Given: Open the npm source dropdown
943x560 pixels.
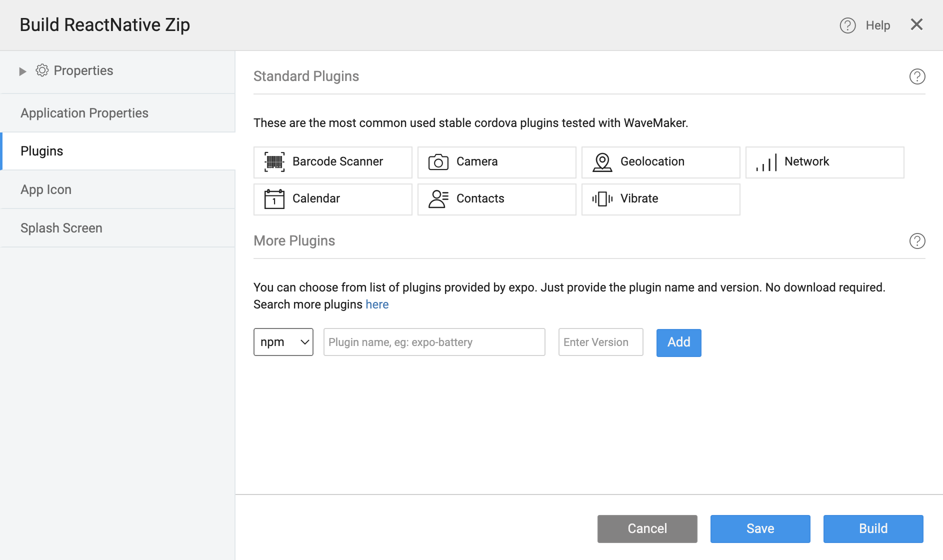Looking at the screenshot, I should [x=283, y=342].
